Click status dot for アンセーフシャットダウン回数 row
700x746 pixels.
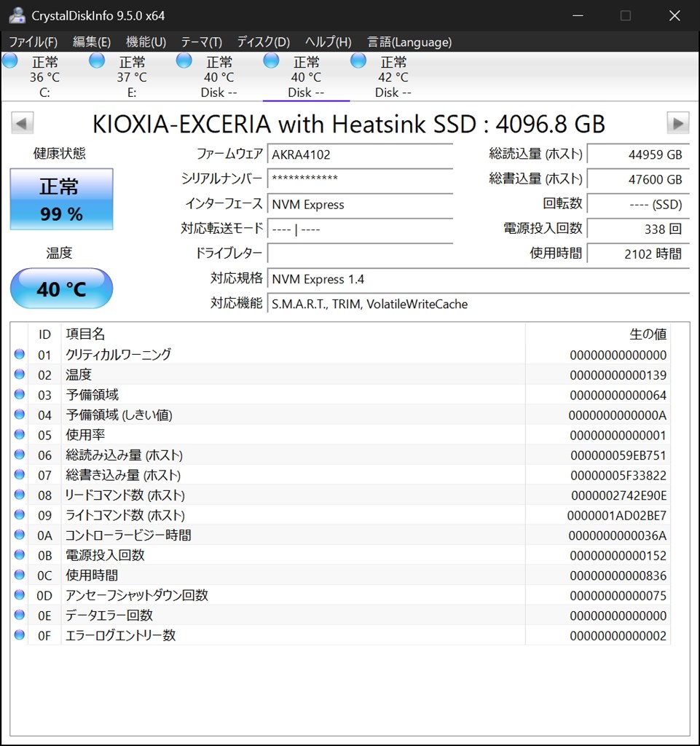20,594
